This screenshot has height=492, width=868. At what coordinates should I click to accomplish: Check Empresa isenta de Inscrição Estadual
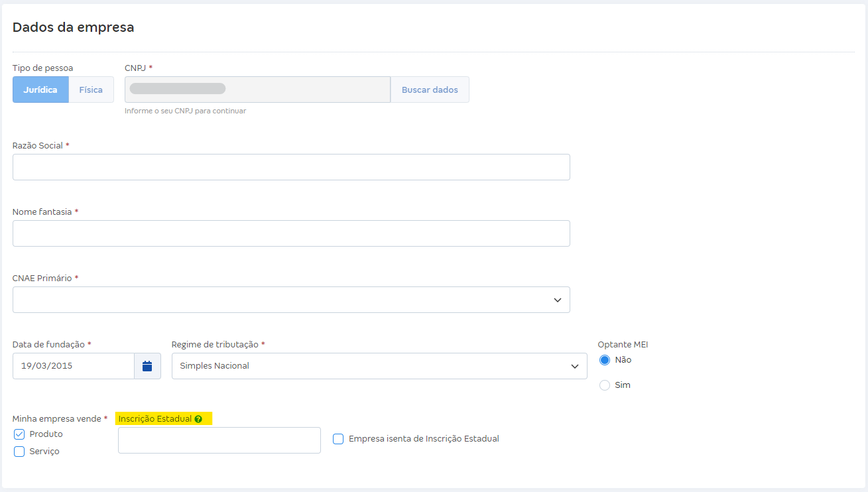click(x=338, y=439)
